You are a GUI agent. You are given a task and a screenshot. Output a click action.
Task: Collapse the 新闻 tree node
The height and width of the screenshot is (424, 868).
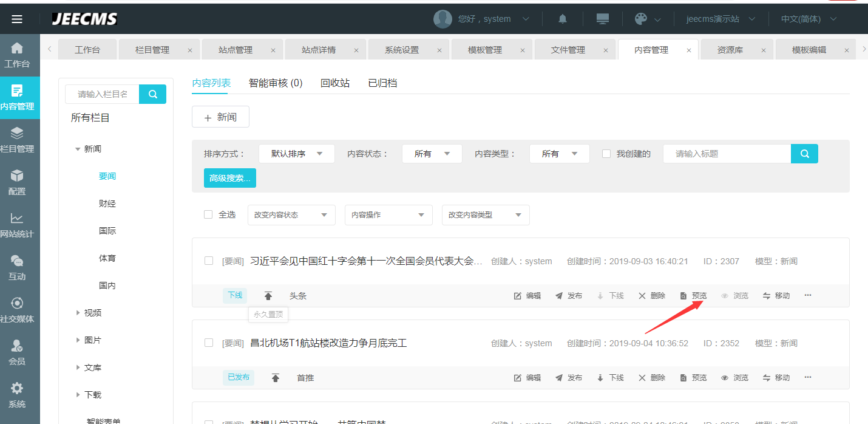point(78,149)
